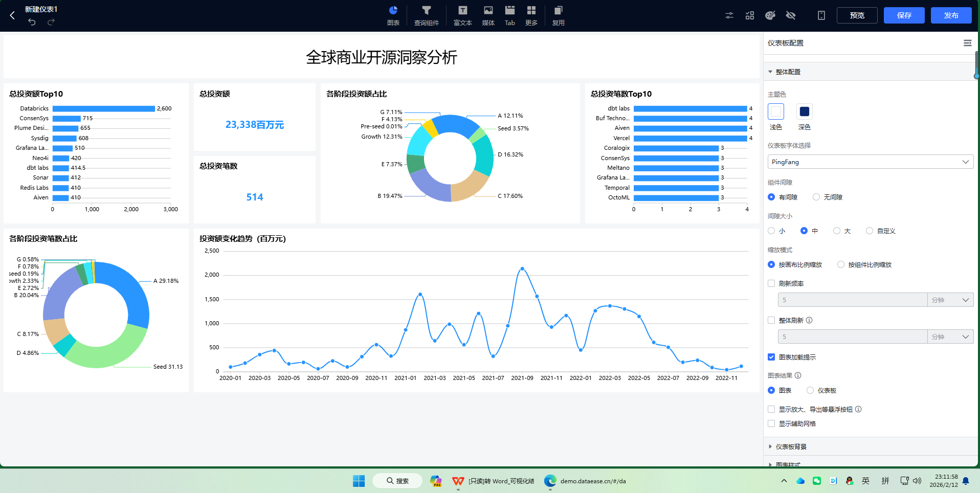
Task: Go back using the top-left arrow
Action: pyautogui.click(x=12, y=15)
